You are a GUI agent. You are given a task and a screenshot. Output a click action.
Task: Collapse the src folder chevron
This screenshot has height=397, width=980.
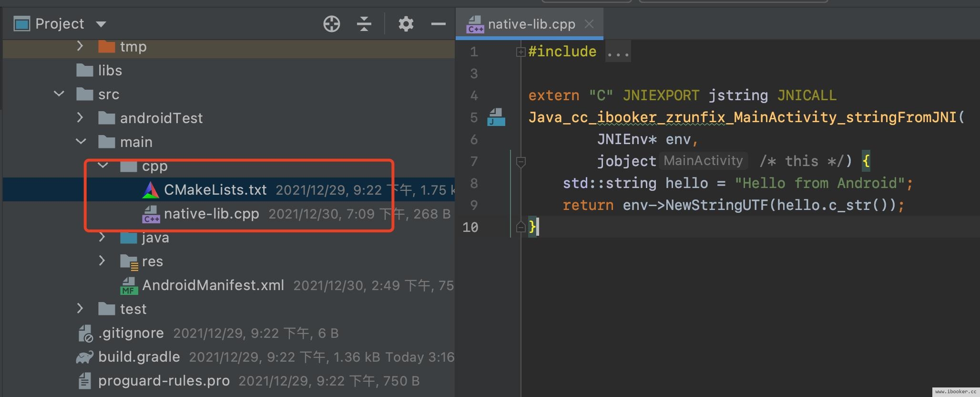tap(59, 94)
